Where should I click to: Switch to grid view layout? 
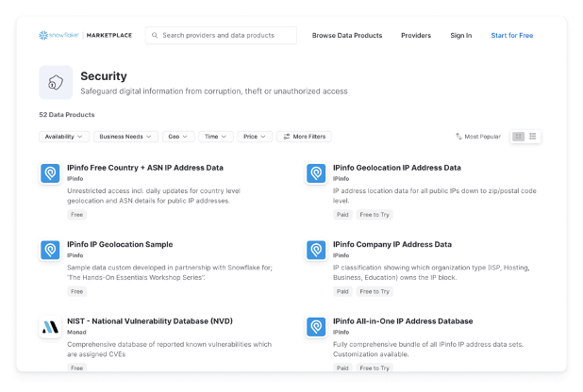click(518, 137)
